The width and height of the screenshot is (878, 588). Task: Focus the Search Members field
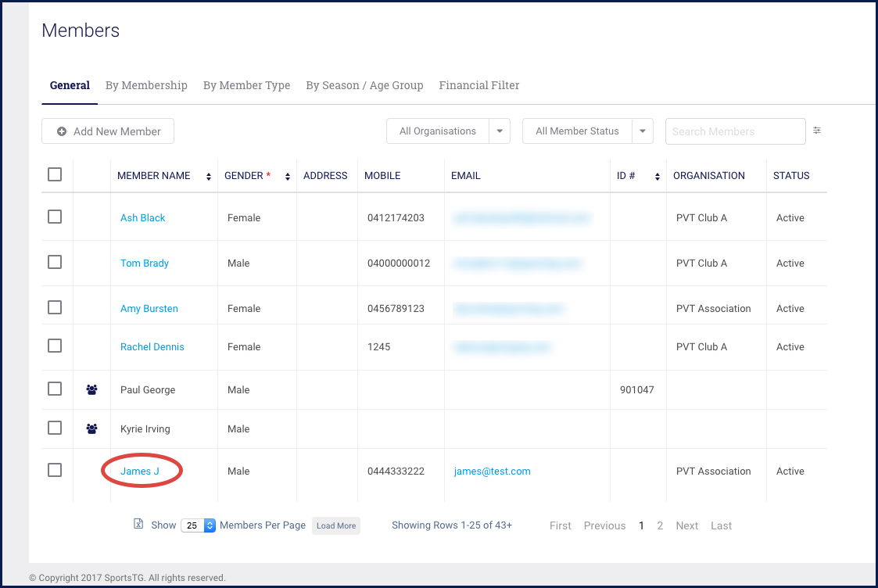[x=735, y=131]
